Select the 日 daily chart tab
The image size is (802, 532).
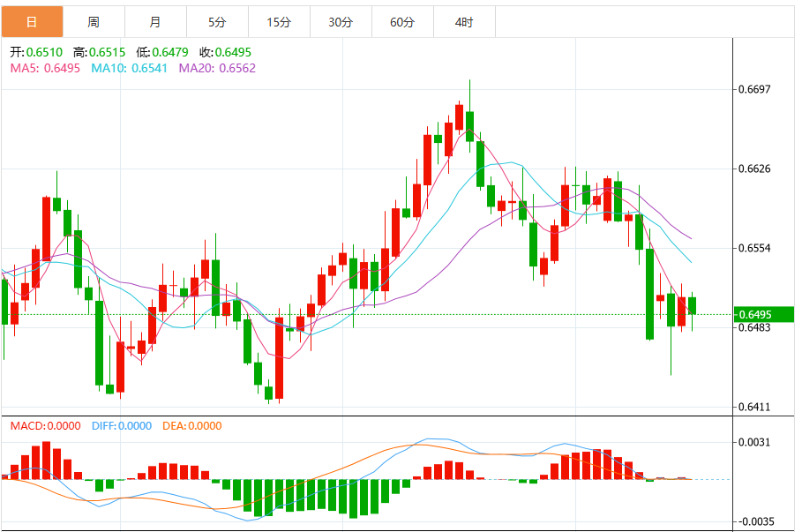32,22
